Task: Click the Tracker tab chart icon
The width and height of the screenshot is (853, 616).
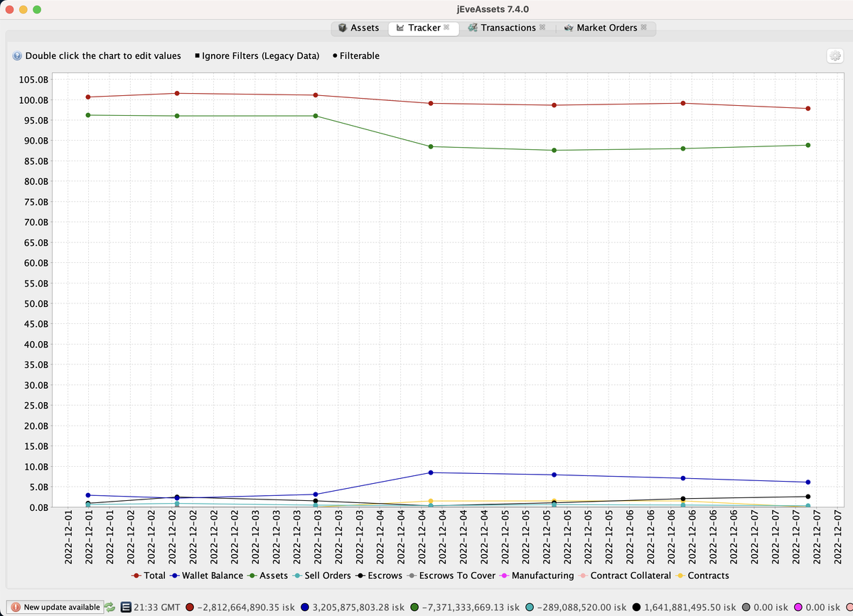Action: [400, 28]
